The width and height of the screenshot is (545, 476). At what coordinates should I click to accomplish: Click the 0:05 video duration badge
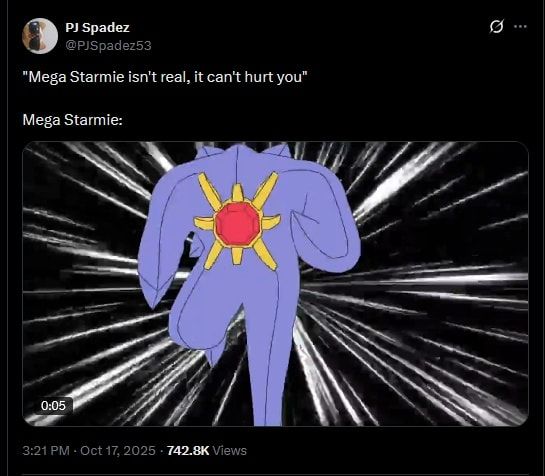click(x=53, y=405)
